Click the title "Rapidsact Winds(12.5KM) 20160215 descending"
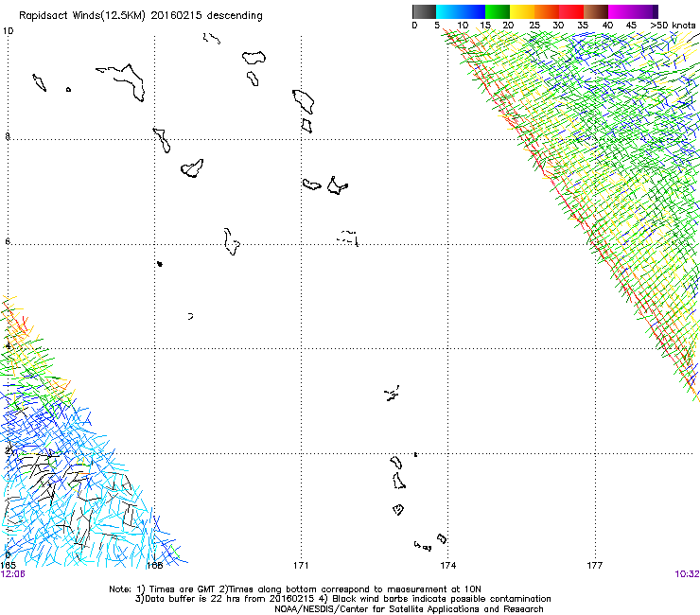This screenshot has width=700, height=615. coord(141,16)
